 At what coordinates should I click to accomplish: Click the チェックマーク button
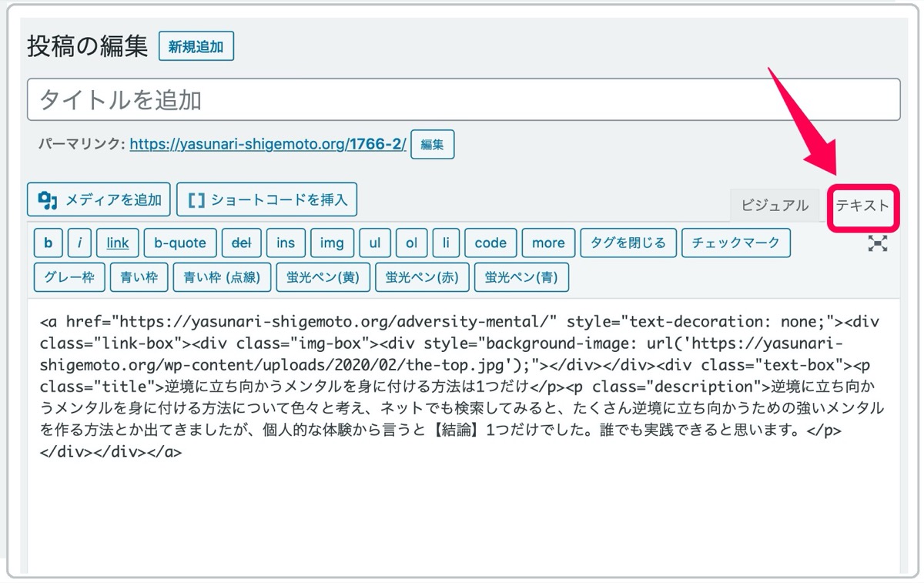tap(736, 243)
